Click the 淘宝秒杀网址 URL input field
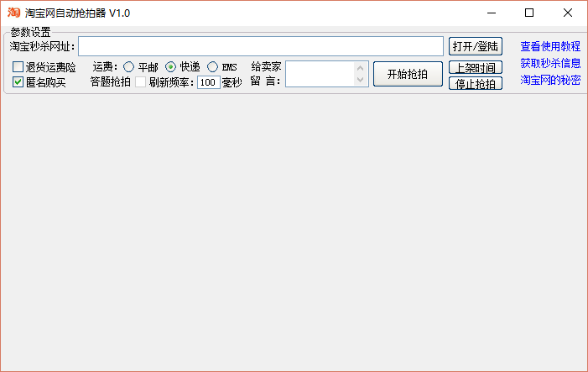 (260, 46)
